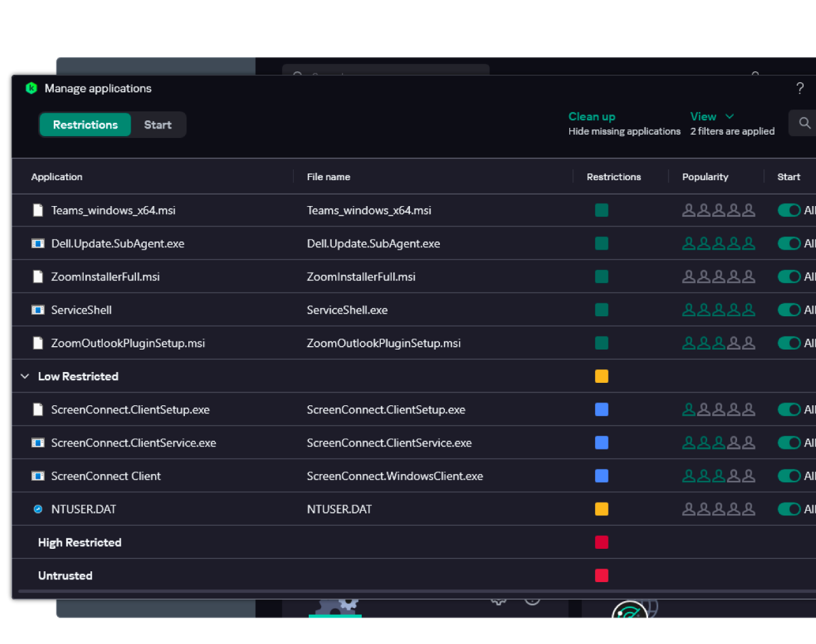Click file icon of ZoomOutlookPluginSetup.msi
816x644 pixels.
pos(38,343)
